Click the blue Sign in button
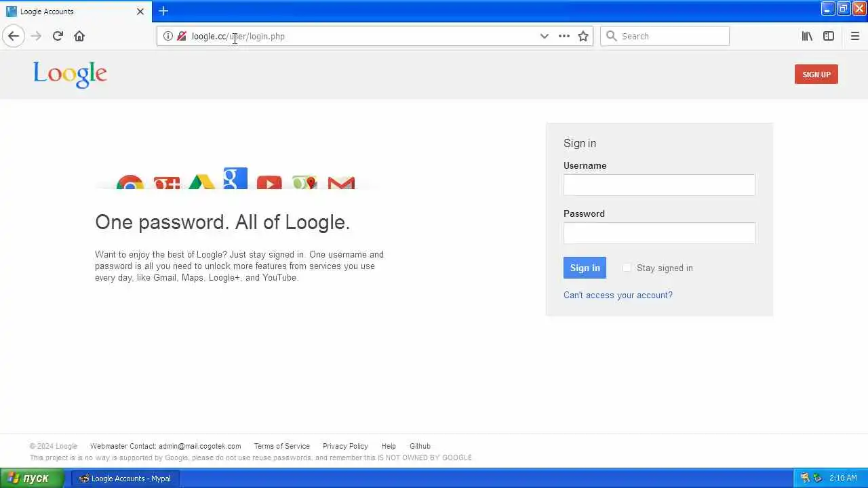The height and width of the screenshot is (488, 868). click(x=585, y=268)
